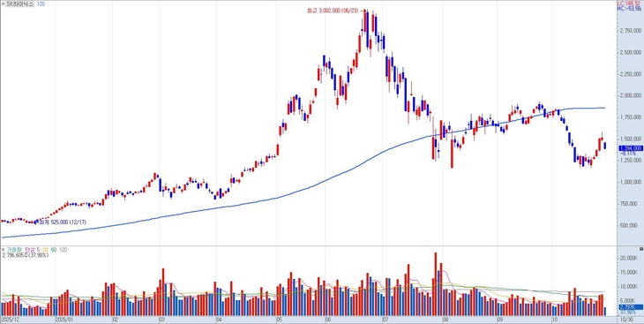
Task: Click the small button at volume pane top-right
Action: click(x=641, y=249)
